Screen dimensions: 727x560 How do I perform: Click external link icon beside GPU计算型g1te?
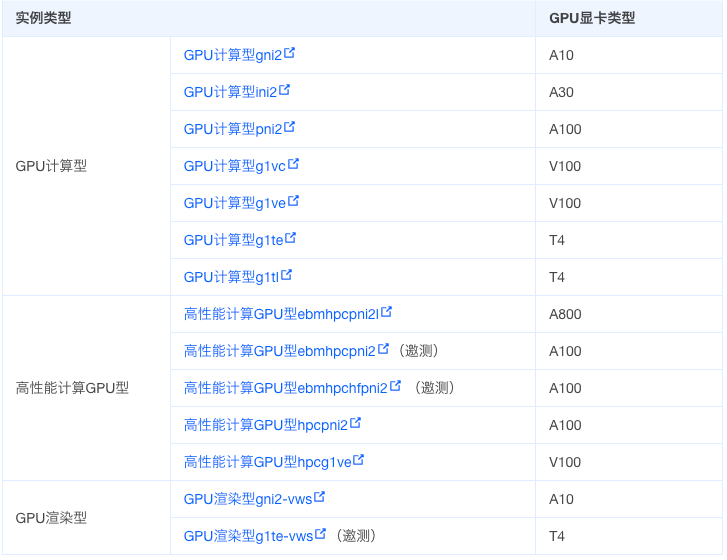pos(291,239)
